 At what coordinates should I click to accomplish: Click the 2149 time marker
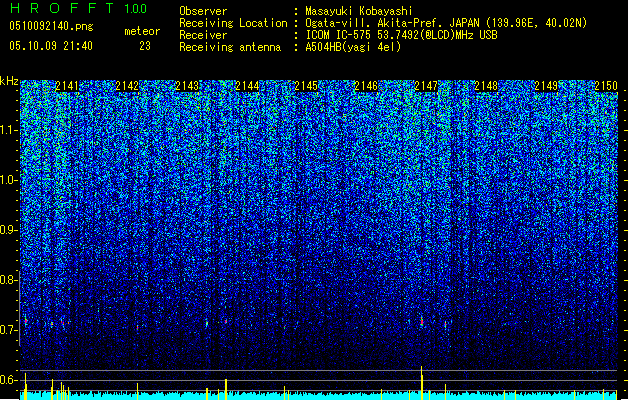point(546,86)
